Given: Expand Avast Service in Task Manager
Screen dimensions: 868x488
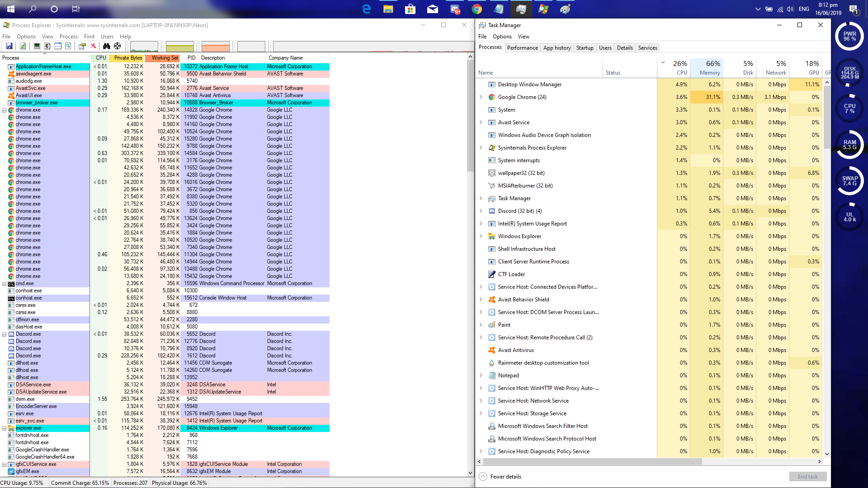Looking at the screenshot, I should click(x=481, y=122).
